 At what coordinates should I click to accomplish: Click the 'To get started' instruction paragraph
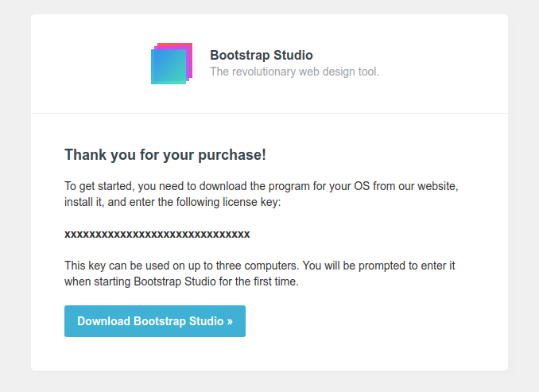[x=262, y=194]
